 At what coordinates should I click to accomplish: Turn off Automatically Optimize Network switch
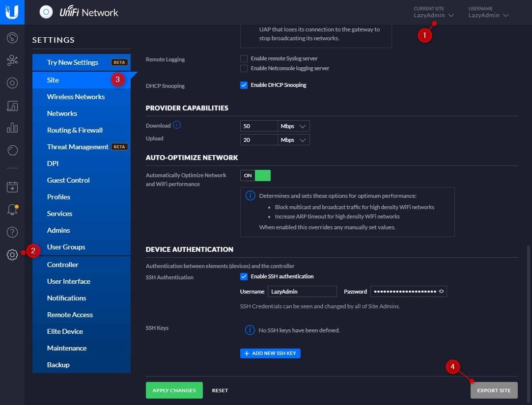(255, 175)
